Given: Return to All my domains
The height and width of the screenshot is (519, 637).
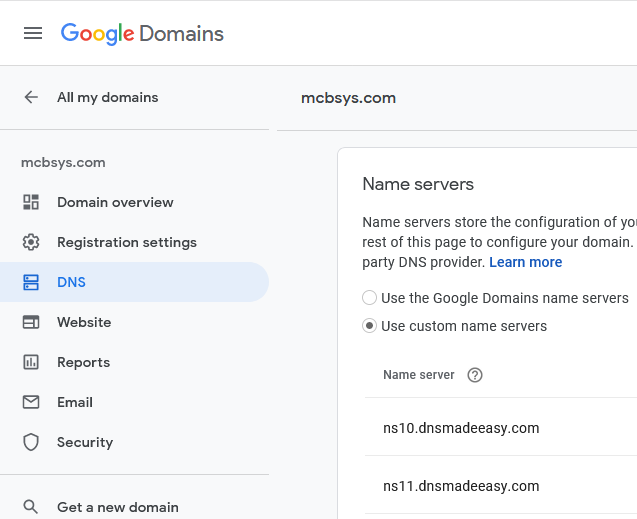Looking at the screenshot, I should [108, 97].
